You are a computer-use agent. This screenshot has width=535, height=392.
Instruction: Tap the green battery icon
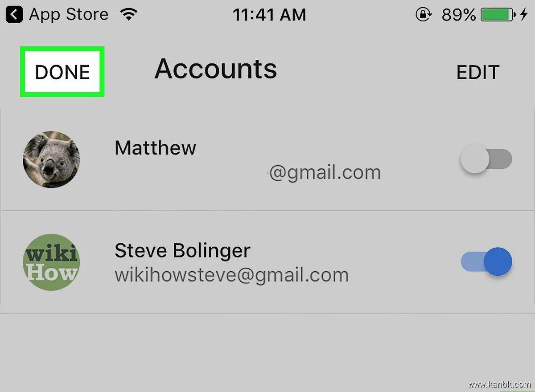(498, 15)
